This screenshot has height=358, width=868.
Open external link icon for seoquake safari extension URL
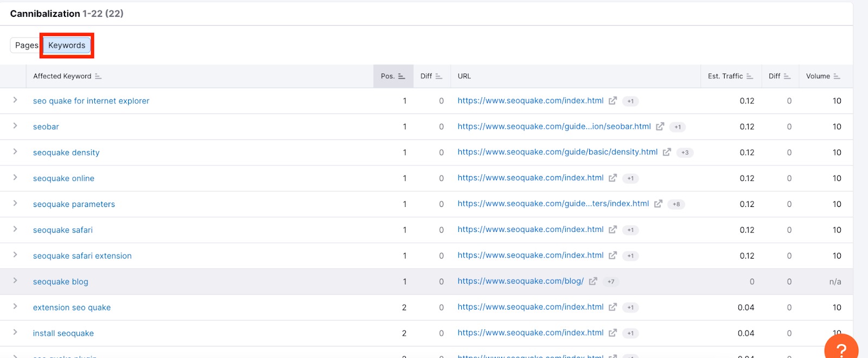(612, 255)
